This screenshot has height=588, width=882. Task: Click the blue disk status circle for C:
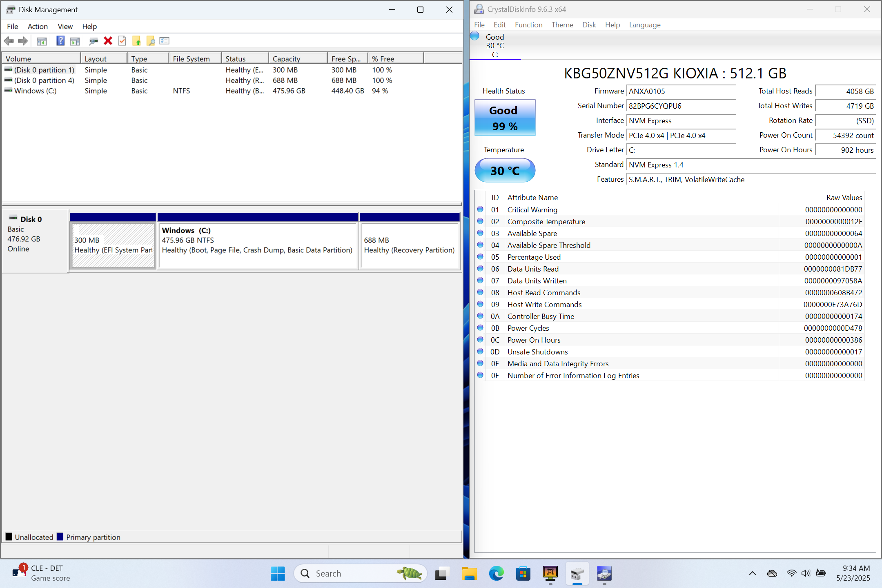474,36
